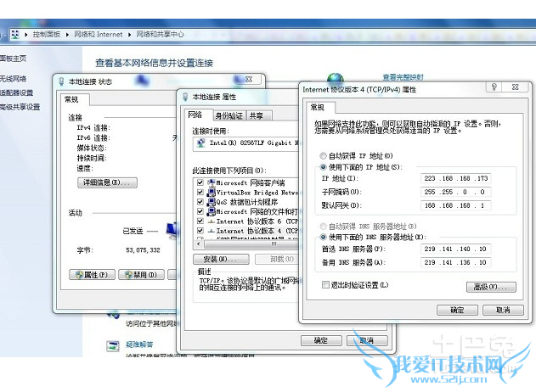Click the 本地连接 属性 title icon

185,97
